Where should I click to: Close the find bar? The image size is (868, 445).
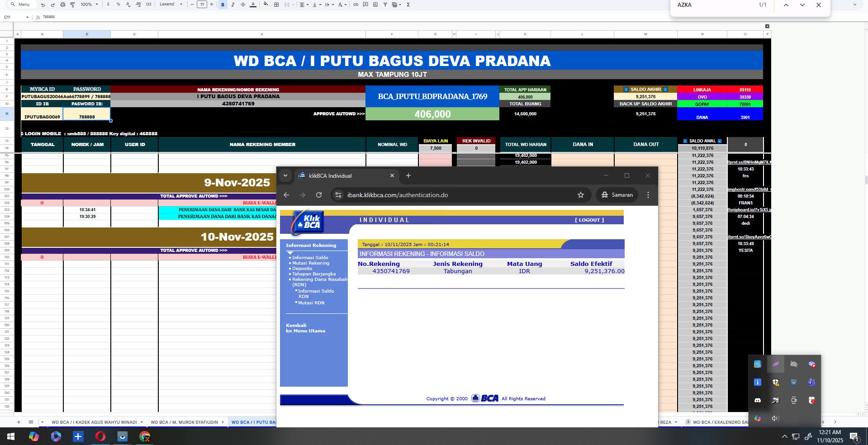click(819, 5)
